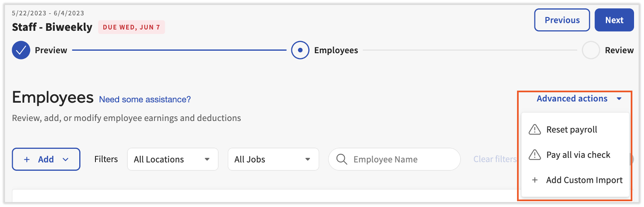The width and height of the screenshot is (644, 207).
Task: Click the warning icon beside Pay all via check
Action: click(535, 155)
